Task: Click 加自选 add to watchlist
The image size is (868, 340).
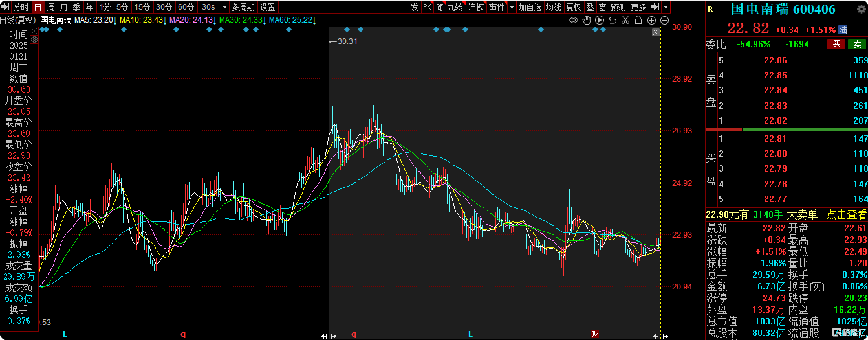Action: point(530,7)
